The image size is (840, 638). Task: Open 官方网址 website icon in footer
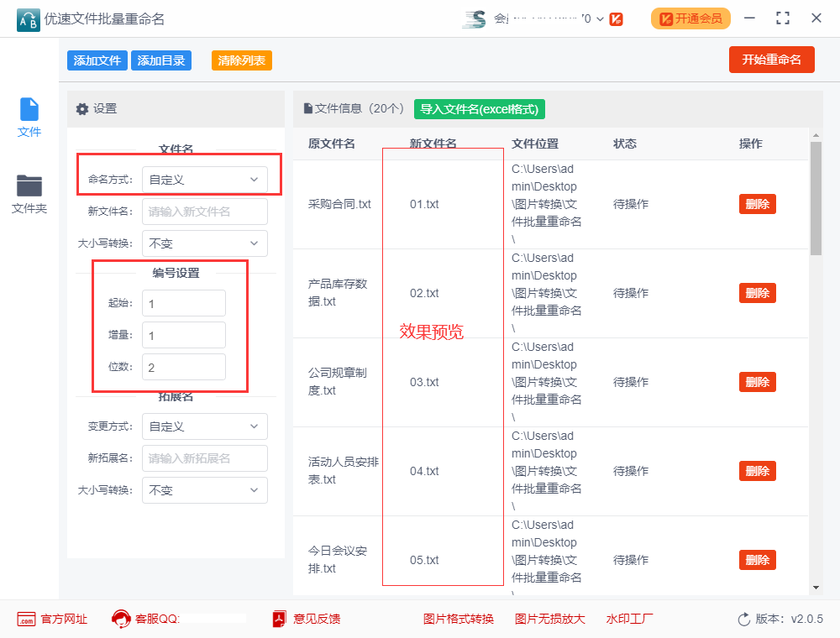[x=26, y=620]
